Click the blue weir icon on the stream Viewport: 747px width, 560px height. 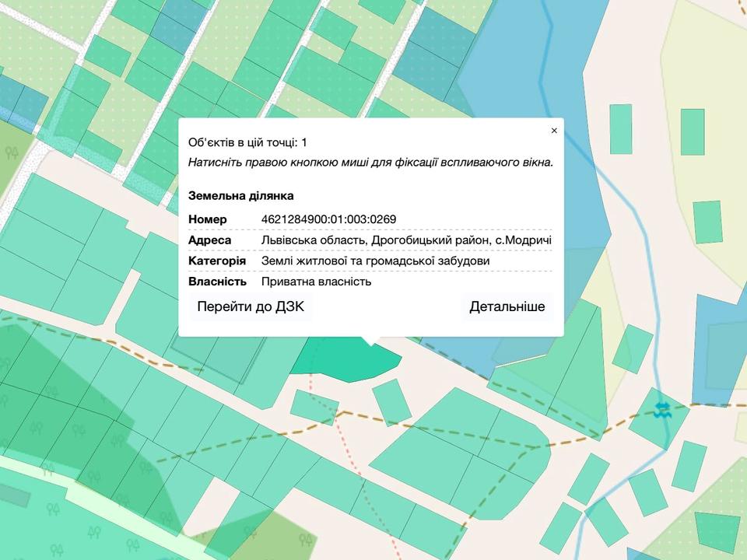point(662,410)
